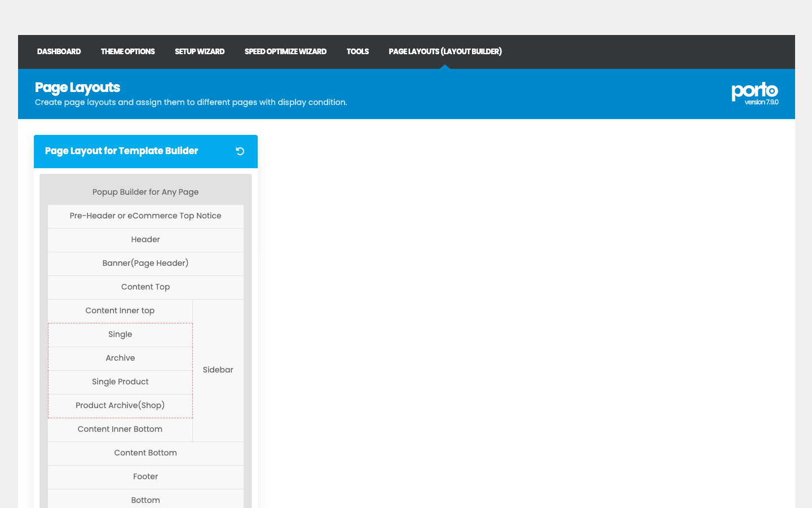The height and width of the screenshot is (508, 812).
Task: Choose the Archive template block
Action: (120, 358)
